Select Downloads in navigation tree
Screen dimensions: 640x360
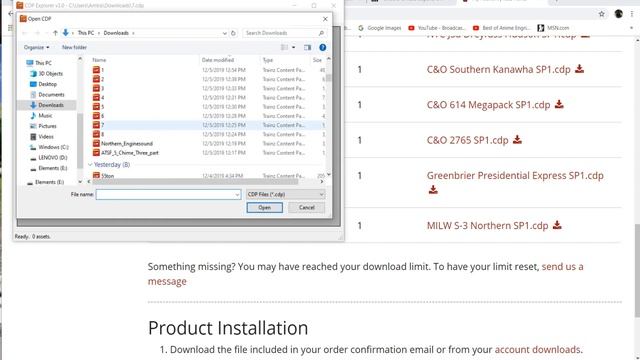51,105
